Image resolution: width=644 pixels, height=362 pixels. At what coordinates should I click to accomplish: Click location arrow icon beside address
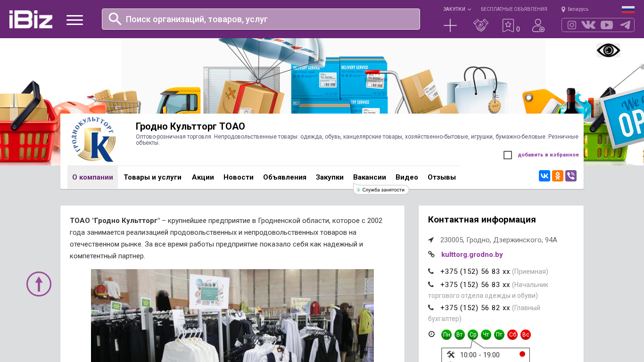coord(431,240)
